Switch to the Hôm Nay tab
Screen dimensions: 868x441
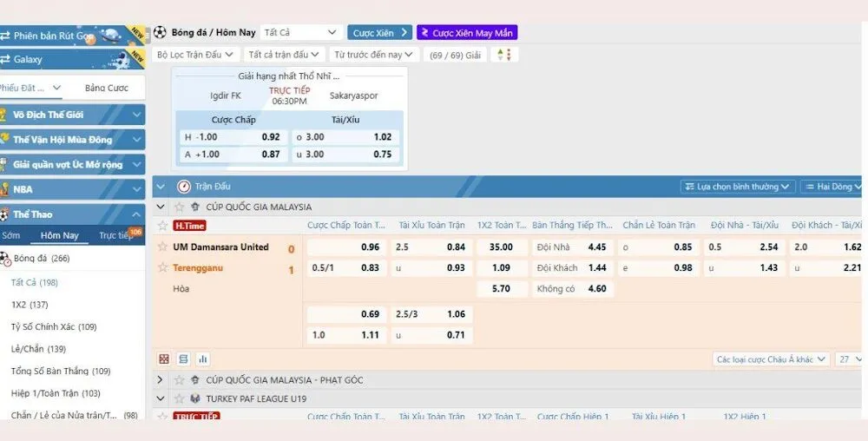click(60, 235)
